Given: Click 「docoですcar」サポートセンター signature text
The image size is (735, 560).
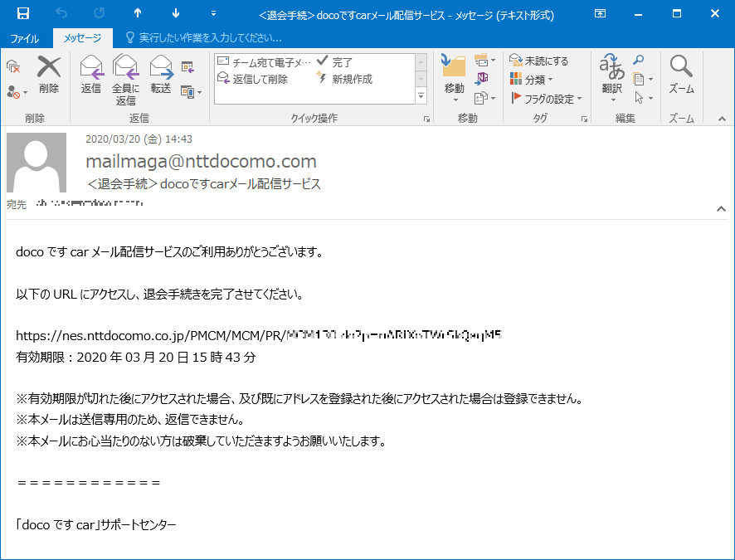Looking at the screenshot, I should click(96, 524).
